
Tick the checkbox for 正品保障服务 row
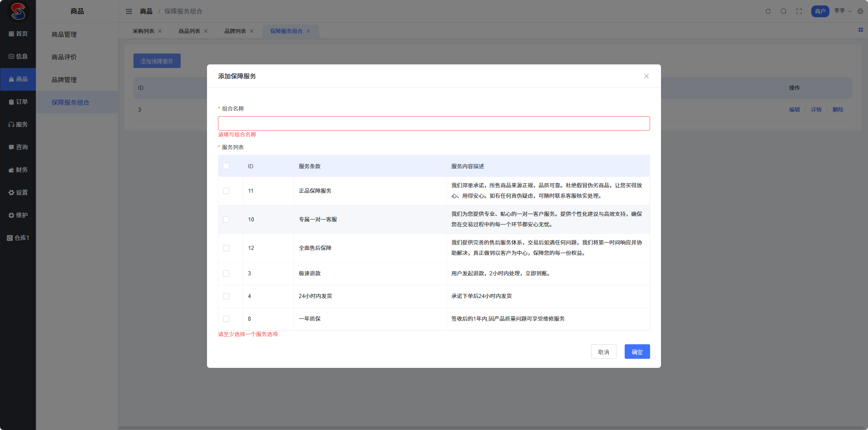[x=226, y=191]
